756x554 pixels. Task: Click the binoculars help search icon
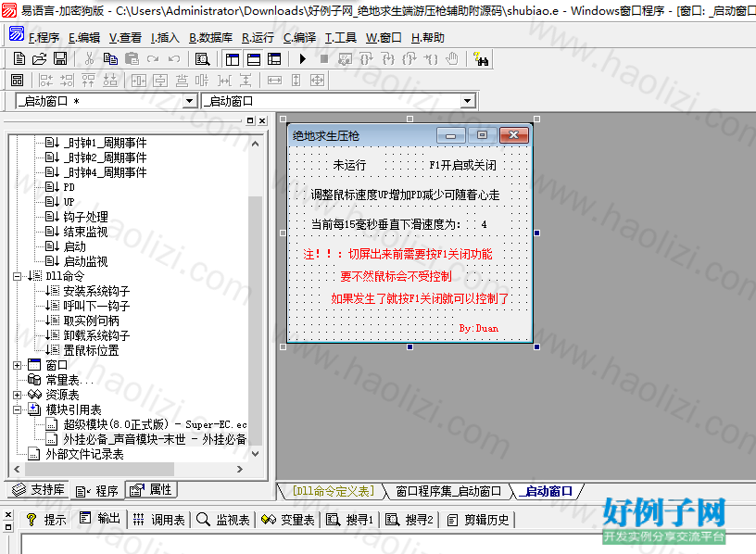coord(481,58)
